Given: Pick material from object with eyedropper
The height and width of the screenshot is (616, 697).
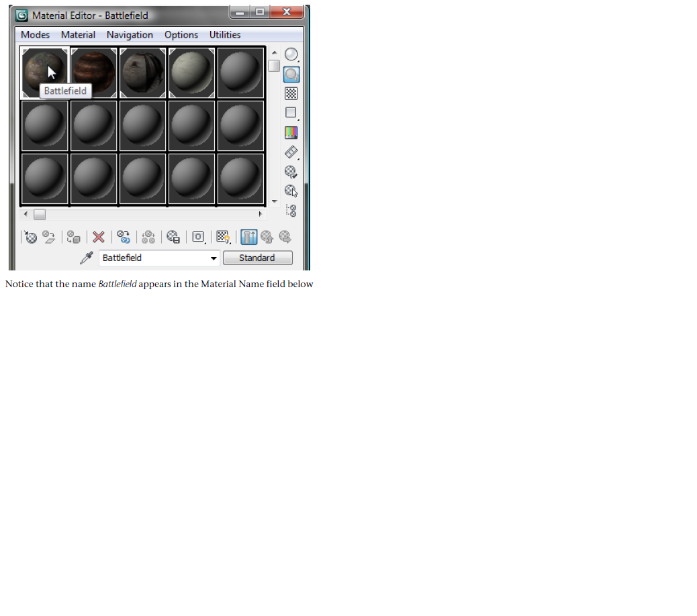Looking at the screenshot, I should click(x=86, y=258).
